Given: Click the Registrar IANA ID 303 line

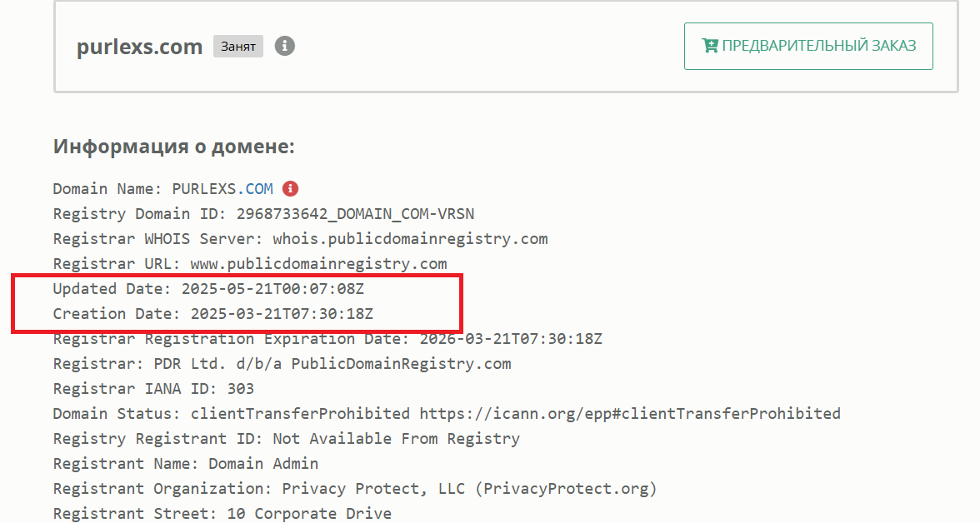Looking at the screenshot, I should point(153,389).
